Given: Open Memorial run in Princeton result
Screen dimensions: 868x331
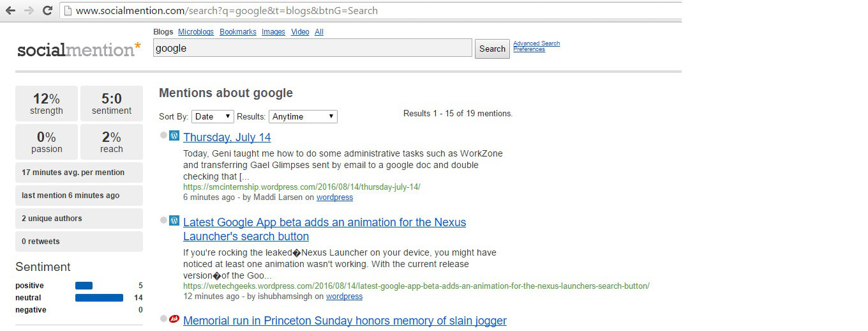Looking at the screenshot, I should click(x=345, y=321).
